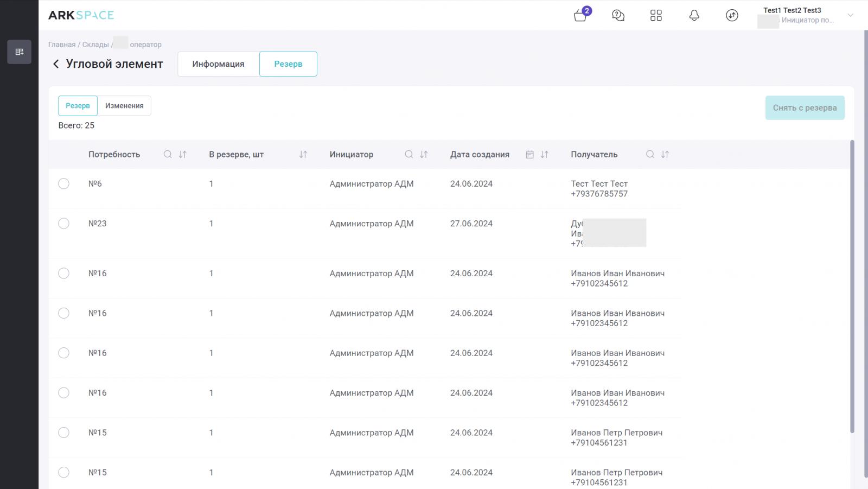Select the Изменения sub-tab
Image resolution: width=868 pixels, height=489 pixels.
pyautogui.click(x=124, y=106)
